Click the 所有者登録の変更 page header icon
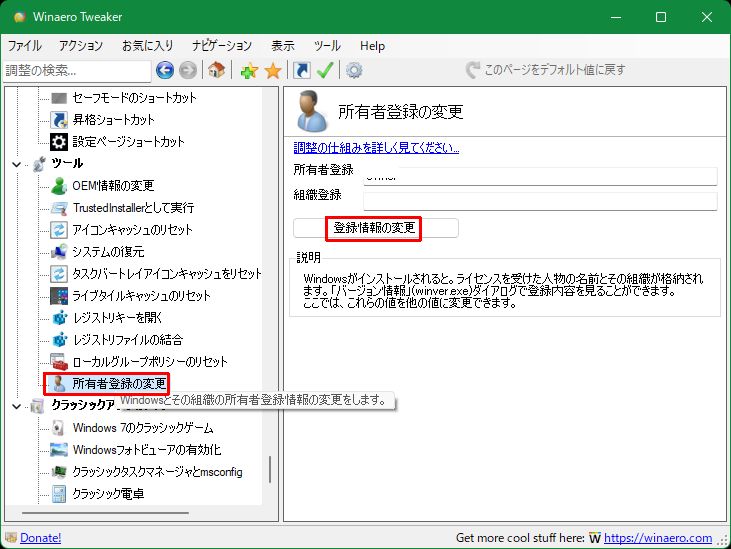 pyautogui.click(x=311, y=111)
